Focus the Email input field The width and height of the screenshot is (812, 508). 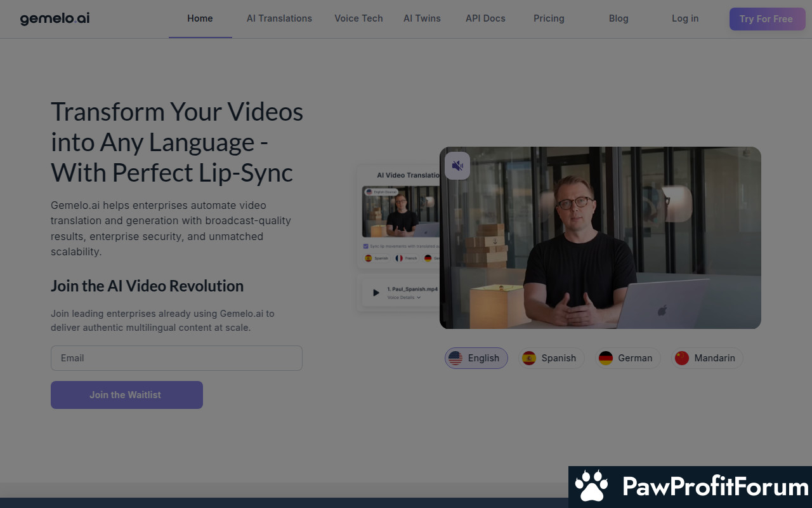176,358
